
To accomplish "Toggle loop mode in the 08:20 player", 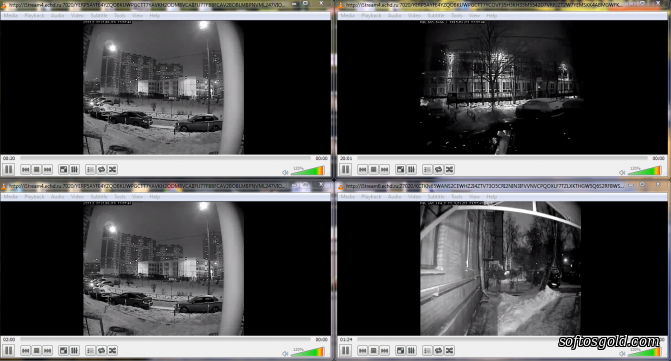I will [101, 169].
